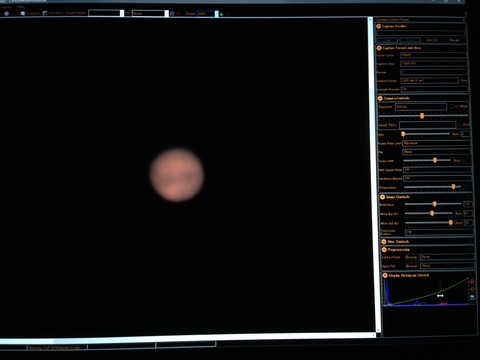The image size is (480, 360).
Task: Click the save stretch icon beside histogram
Action: [472, 297]
